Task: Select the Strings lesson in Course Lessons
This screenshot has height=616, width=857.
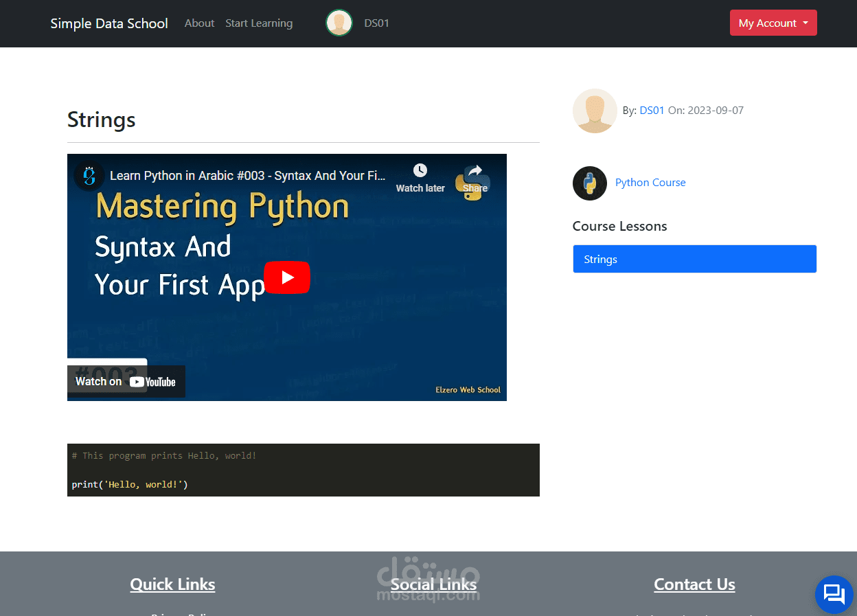Action: (694, 259)
